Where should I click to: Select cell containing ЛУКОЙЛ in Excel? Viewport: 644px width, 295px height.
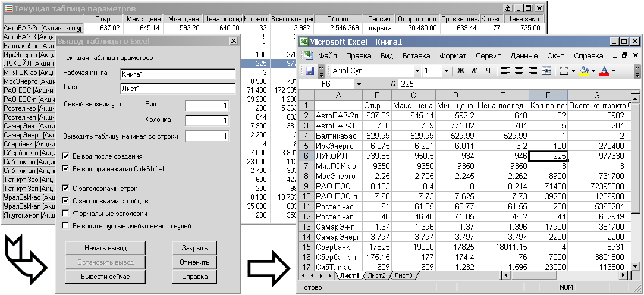[x=340, y=156]
